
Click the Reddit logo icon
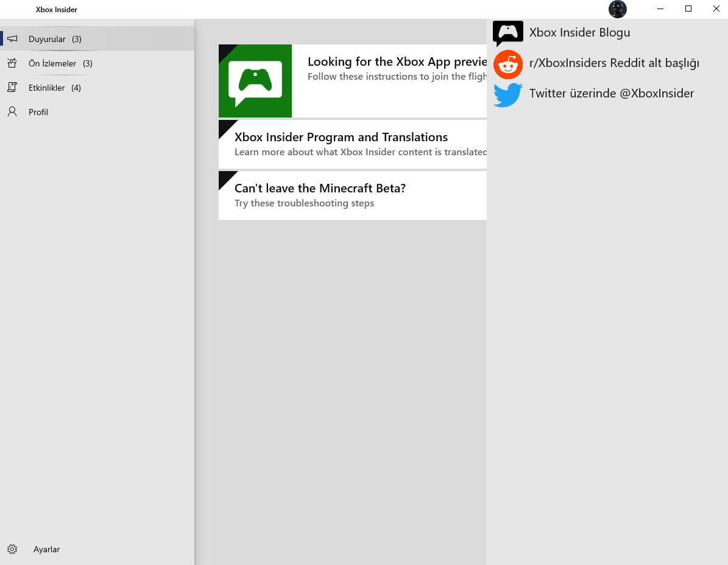click(x=508, y=65)
